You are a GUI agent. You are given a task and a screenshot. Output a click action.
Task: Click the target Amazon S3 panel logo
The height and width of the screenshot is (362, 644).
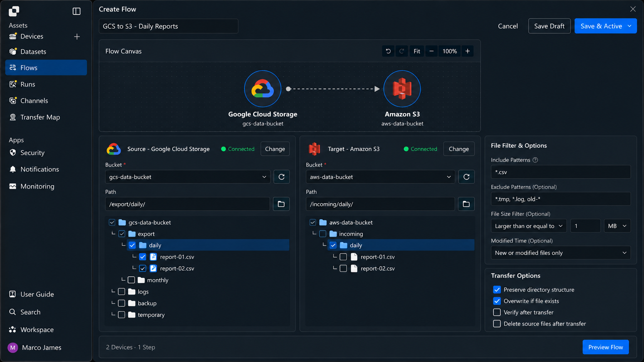[314, 149]
